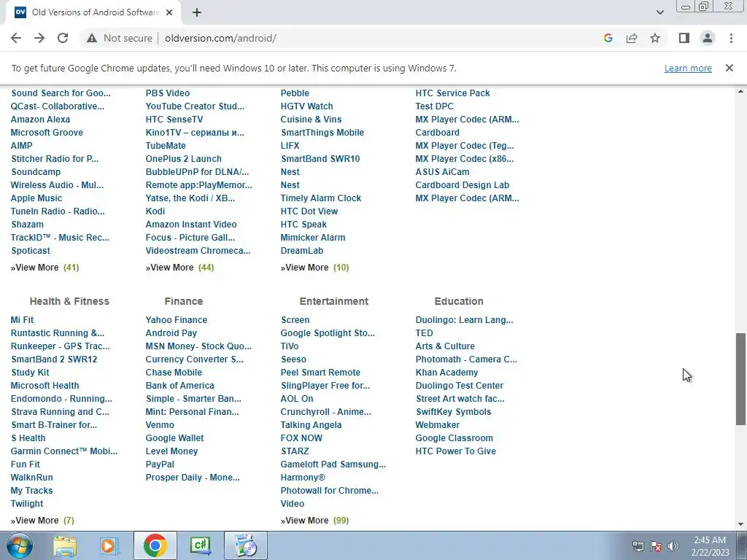The image size is (747, 560).
Task: Open the Amazon Instant Video link
Action: coord(191,225)
